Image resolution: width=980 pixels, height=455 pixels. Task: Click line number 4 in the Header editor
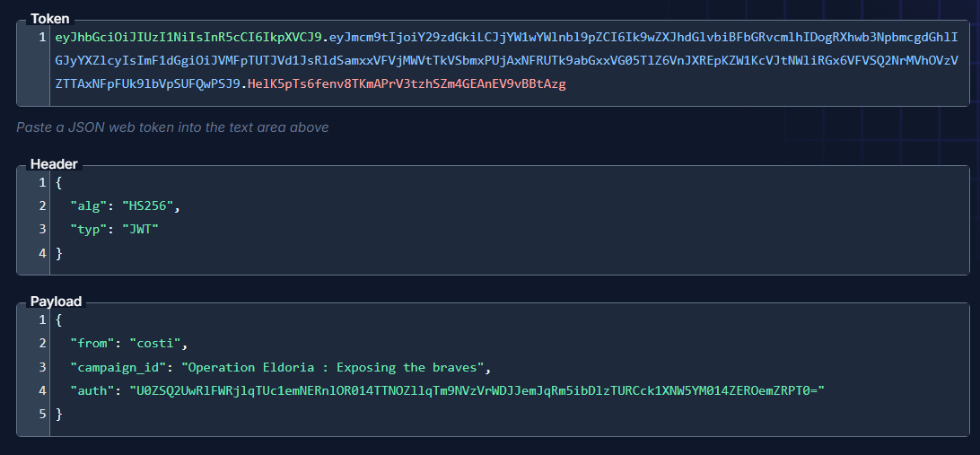(x=42, y=253)
